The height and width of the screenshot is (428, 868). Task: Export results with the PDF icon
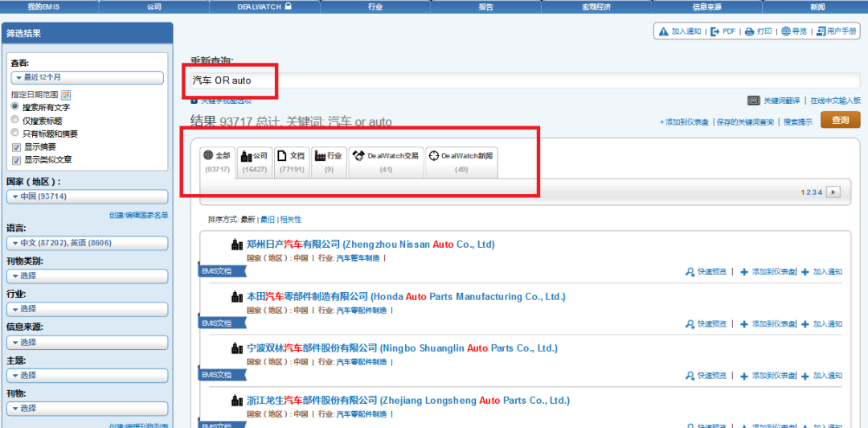(x=716, y=31)
